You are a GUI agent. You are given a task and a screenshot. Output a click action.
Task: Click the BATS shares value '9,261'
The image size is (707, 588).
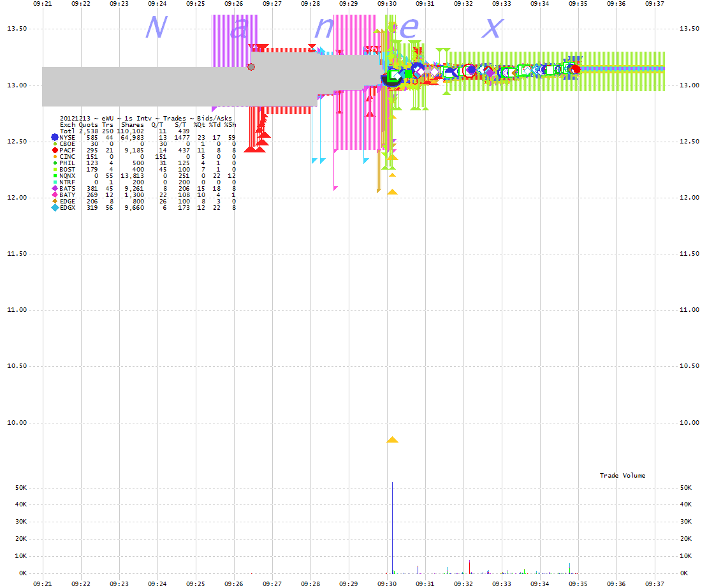(x=135, y=189)
